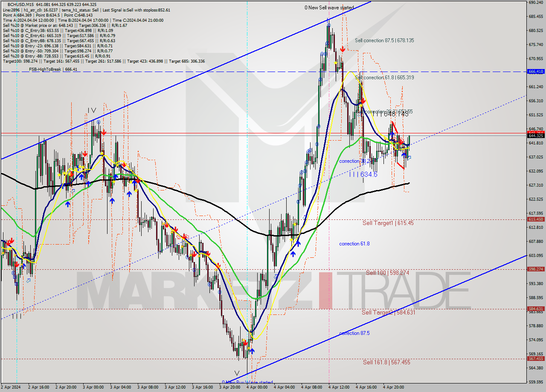Screen dimensions: 546x392
Task: Select 'Sell correction 61.8 | 665.319' label
Action: [x=384, y=78]
